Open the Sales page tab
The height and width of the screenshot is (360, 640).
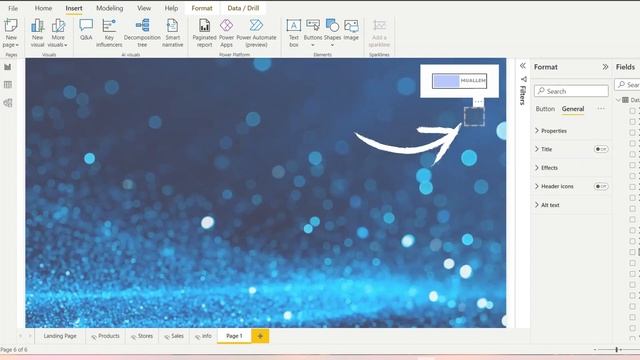[174, 336]
